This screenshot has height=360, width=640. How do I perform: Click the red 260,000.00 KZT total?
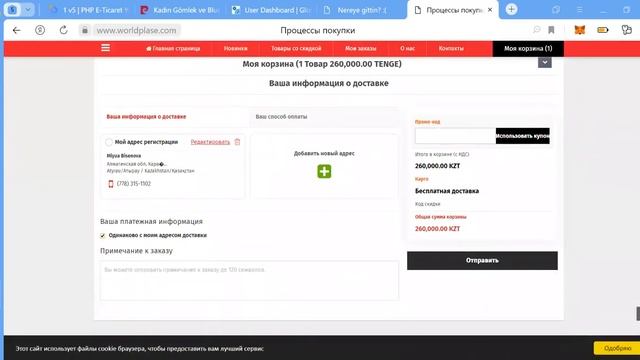(x=437, y=229)
